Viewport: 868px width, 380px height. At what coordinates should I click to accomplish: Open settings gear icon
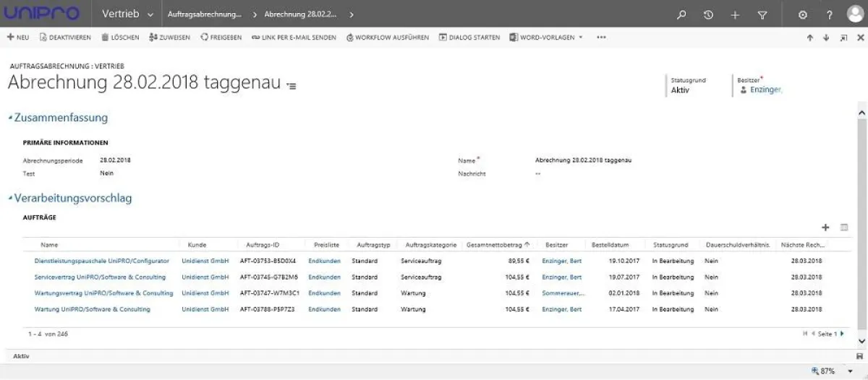(802, 14)
